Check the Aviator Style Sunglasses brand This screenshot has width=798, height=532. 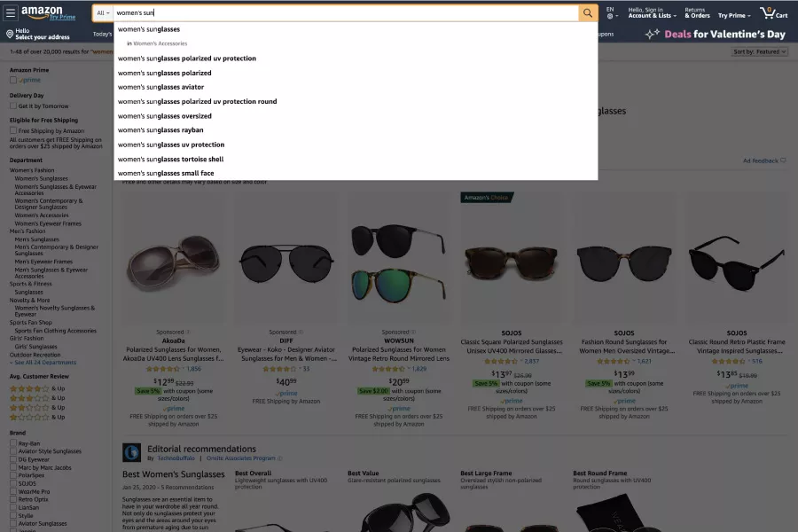(13, 451)
